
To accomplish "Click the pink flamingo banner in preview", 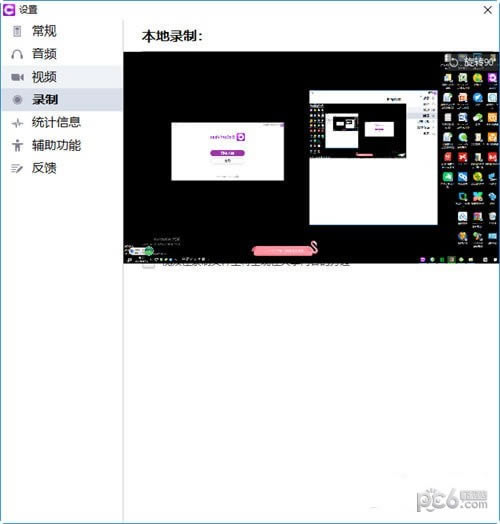I will 285,249.
